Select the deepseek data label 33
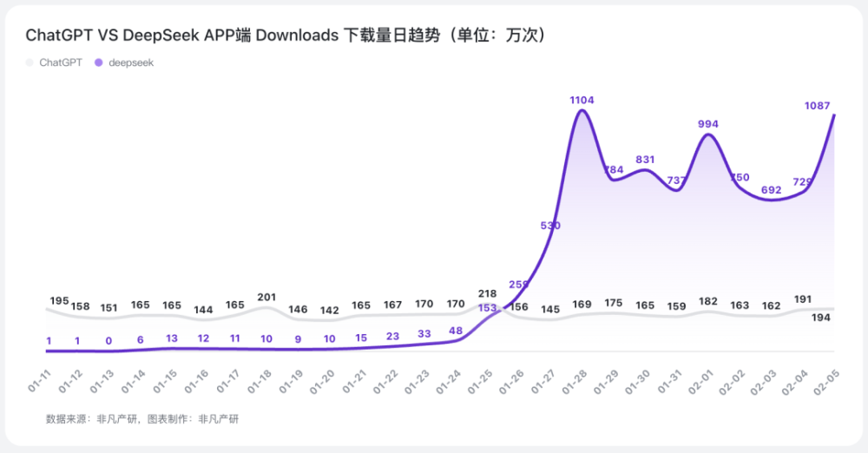This screenshot has height=453, width=868. [424, 333]
